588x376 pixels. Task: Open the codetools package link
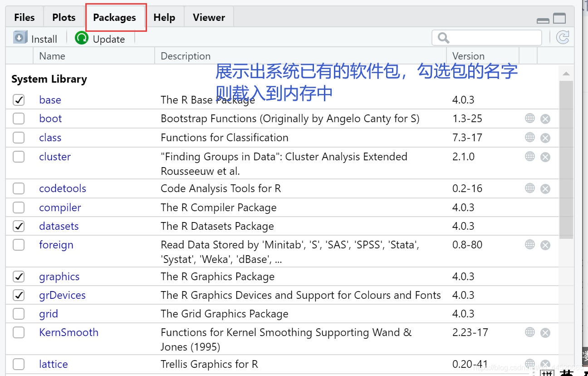63,188
